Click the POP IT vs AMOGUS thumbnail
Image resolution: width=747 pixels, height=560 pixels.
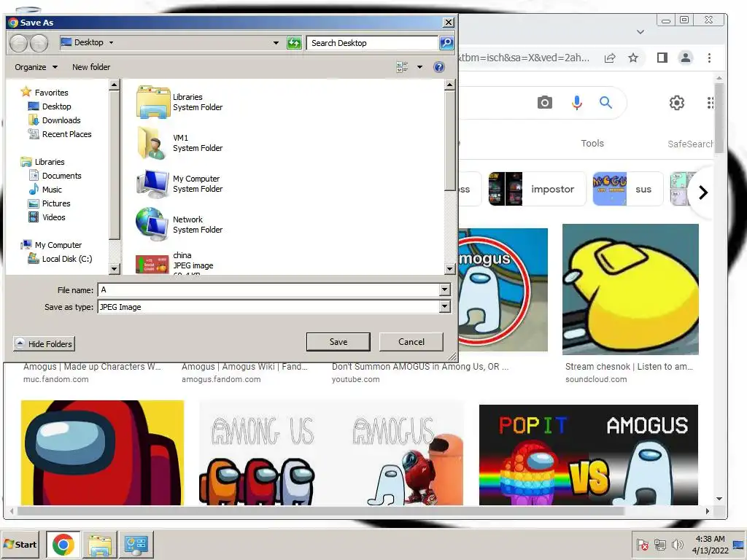pos(589,455)
